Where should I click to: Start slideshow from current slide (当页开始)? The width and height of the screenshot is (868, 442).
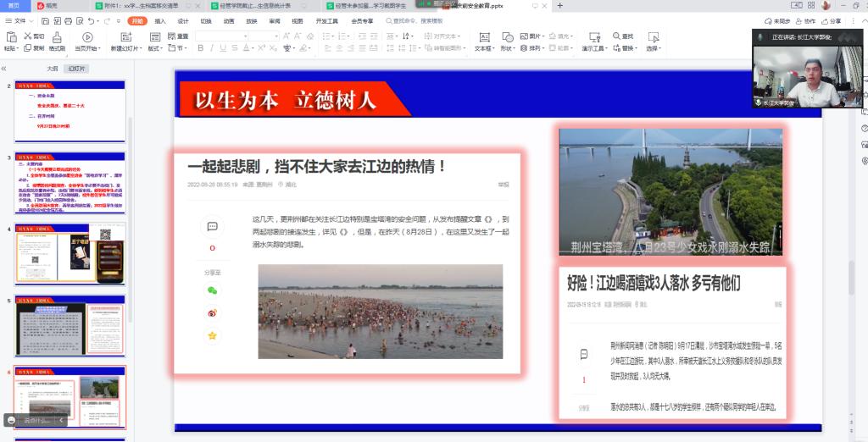pyautogui.click(x=87, y=41)
